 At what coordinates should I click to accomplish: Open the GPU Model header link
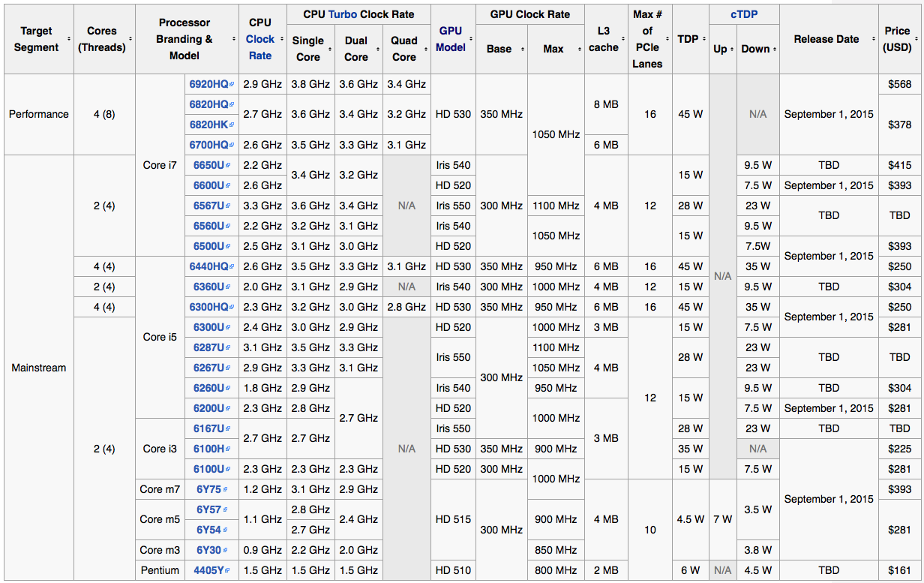(x=451, y=39)
